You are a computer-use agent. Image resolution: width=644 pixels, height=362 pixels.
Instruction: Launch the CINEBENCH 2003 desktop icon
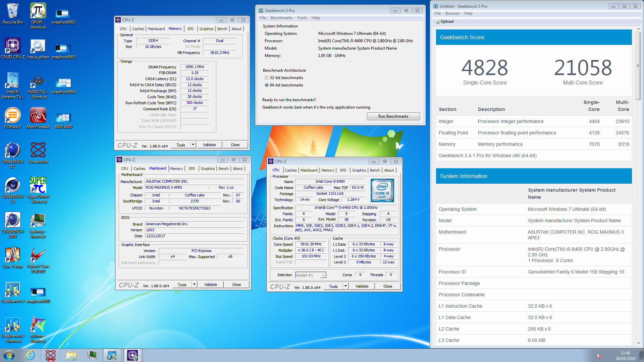pyautogui.click(x=13, y=225)
